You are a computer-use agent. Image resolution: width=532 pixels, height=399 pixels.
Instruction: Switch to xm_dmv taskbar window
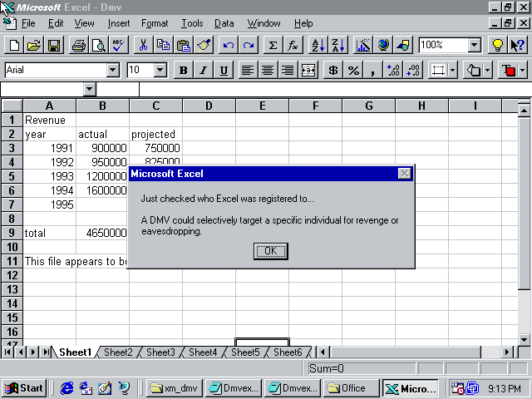coord(174,388)
